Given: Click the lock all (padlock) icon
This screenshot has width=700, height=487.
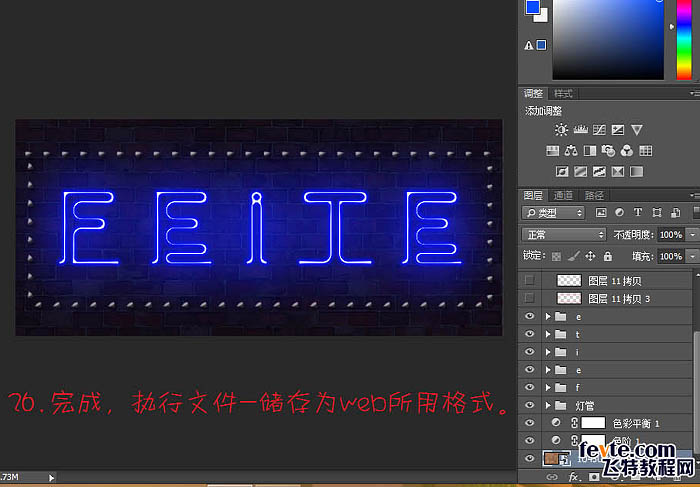Looking at the screenshot, I should coord(605,255).
